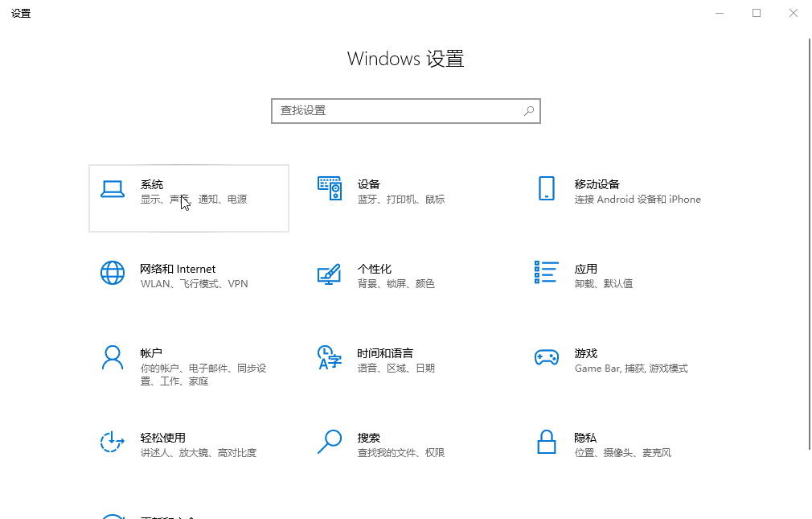Open the 移动设备 phone icon

[547, 189]
